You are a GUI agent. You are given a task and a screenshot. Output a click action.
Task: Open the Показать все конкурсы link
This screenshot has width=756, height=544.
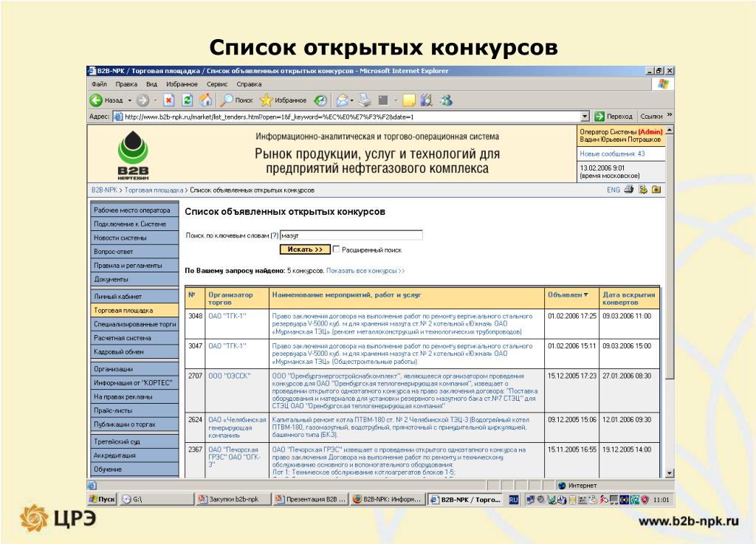(365, 271)
